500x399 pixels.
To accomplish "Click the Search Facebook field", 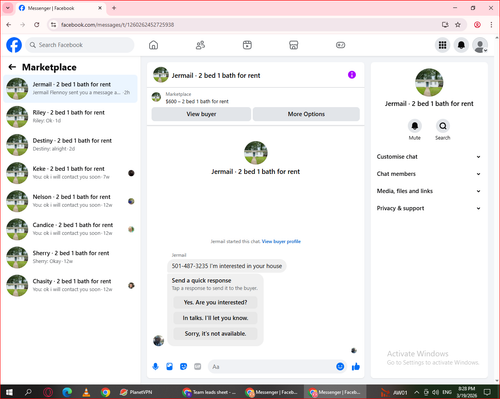I will (80, 45).
